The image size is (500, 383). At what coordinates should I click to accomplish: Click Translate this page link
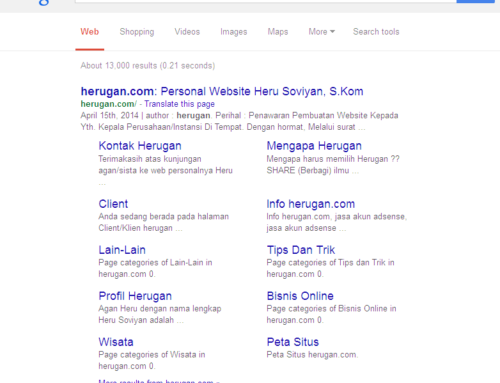coord(180,104)
